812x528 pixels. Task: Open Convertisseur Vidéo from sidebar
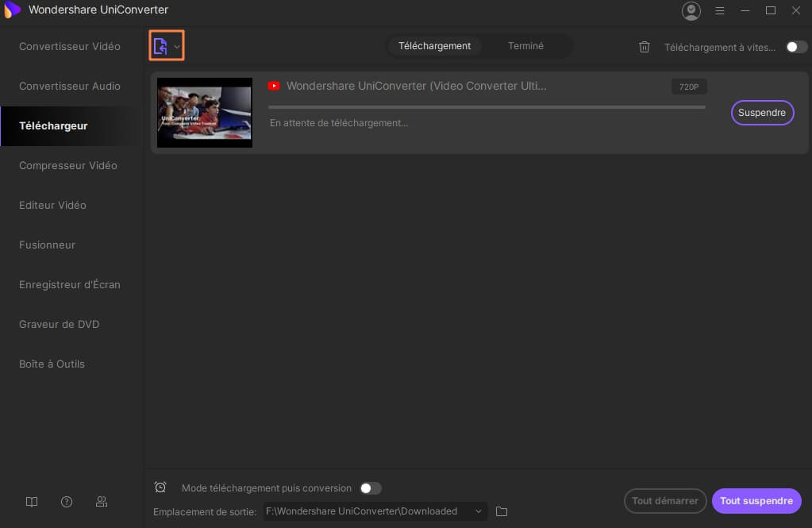70,46
